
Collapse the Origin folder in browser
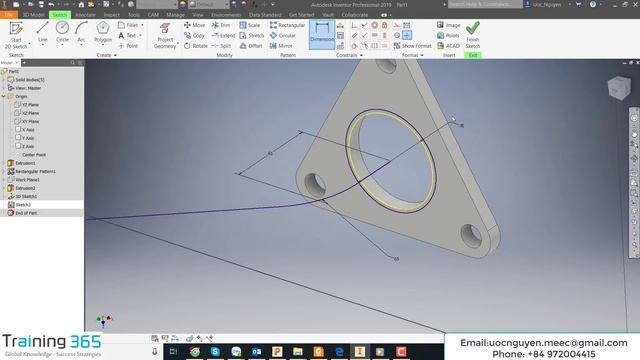pos(4,96)
